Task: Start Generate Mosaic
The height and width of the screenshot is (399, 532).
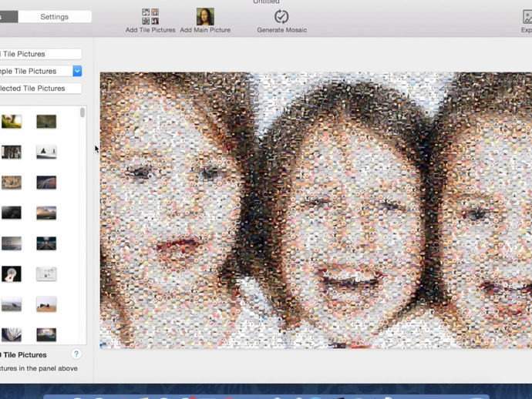Action: tap(281, 21)
